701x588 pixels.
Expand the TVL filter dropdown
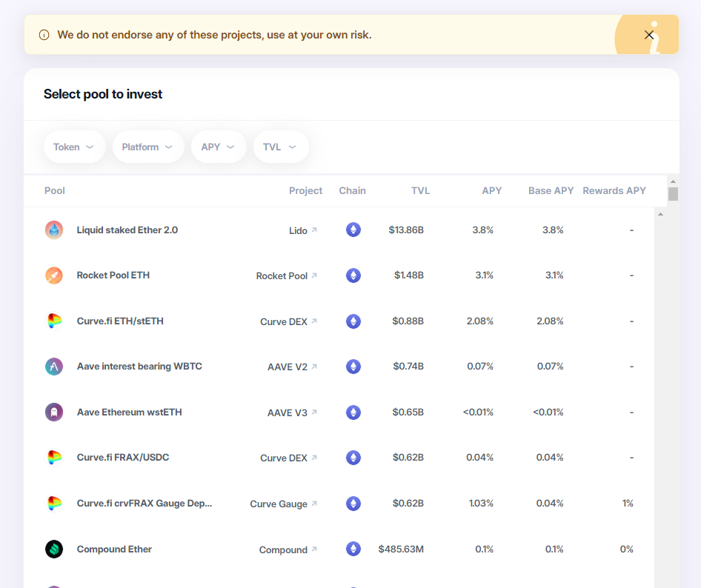tap(281, 147)
